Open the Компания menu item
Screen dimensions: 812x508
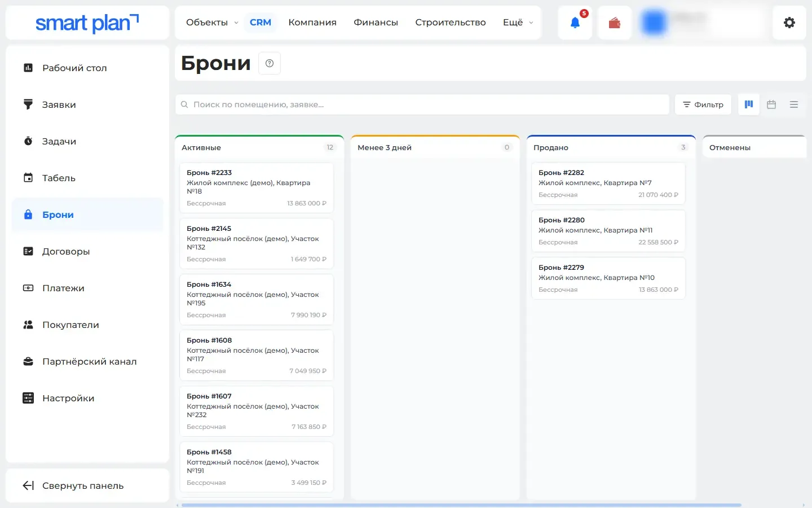pyautogui.click(x=312, y=23)
